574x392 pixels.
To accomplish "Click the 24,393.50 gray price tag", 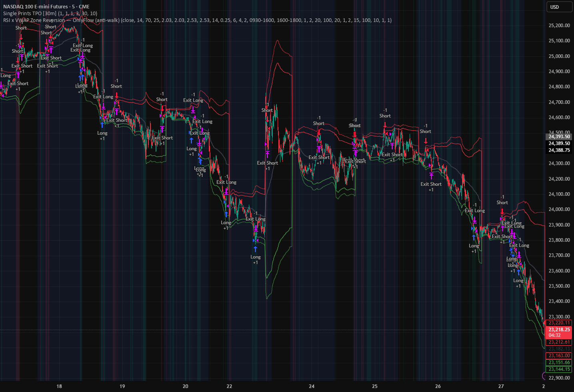I will pyautogui.click(x=559, y=137).
